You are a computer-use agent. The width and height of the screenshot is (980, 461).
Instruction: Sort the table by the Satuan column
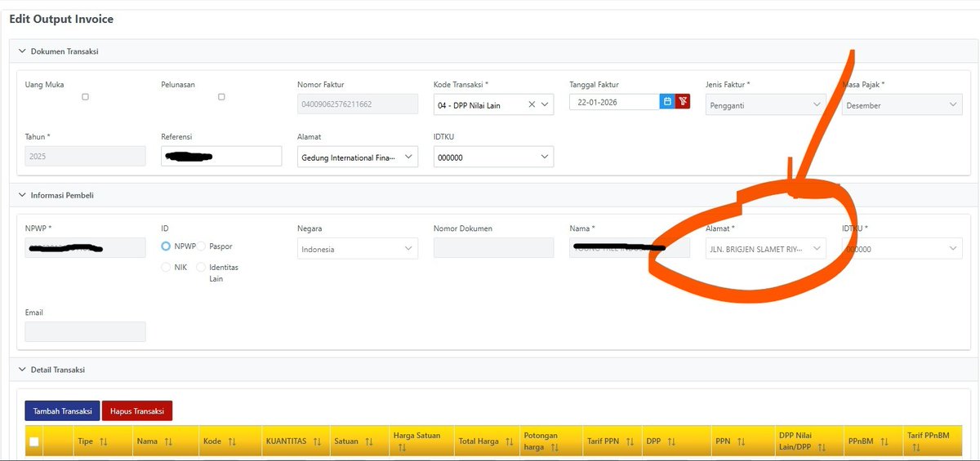369,441
